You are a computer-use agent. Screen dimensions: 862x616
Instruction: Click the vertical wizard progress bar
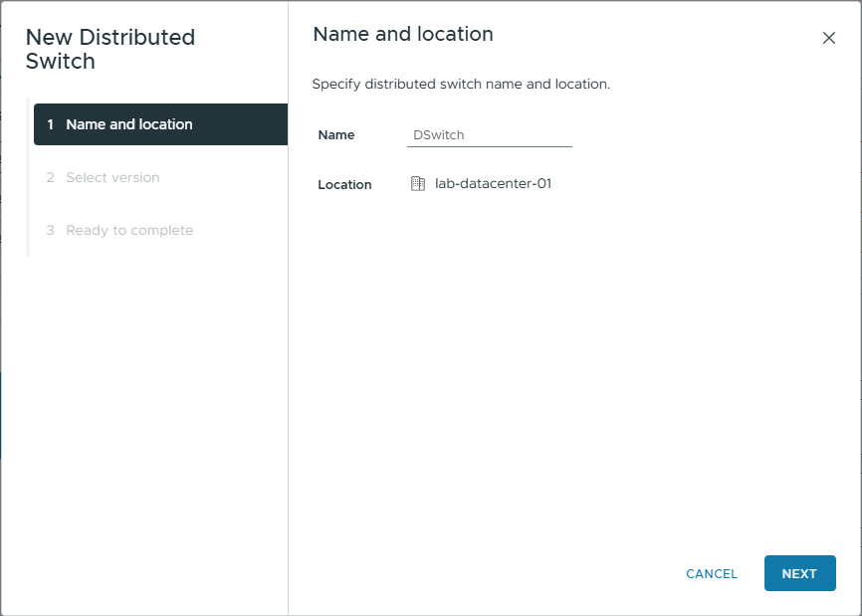tap(28, 199)
